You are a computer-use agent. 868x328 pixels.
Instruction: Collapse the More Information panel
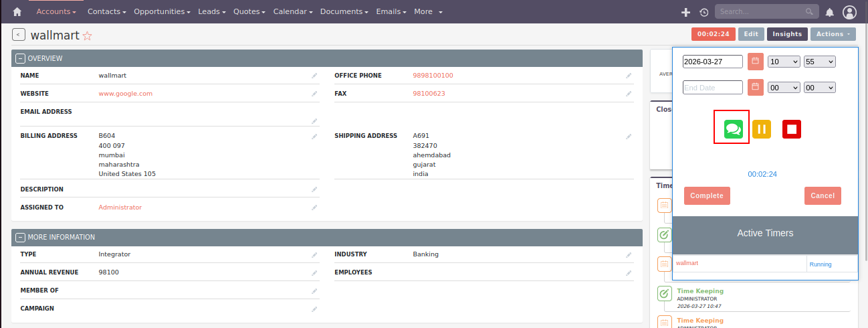[x=20, y=237]
